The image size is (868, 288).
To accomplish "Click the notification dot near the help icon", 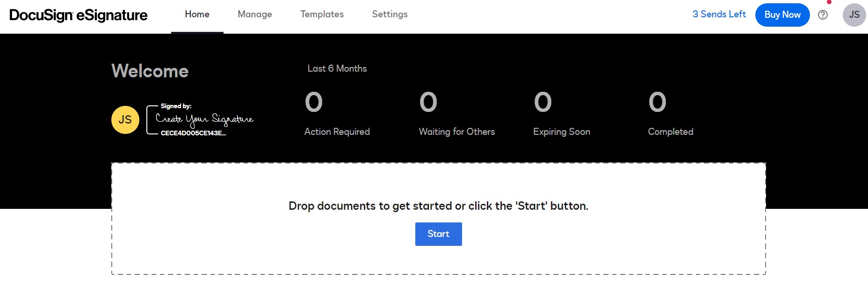I will (x=828, y=2).
